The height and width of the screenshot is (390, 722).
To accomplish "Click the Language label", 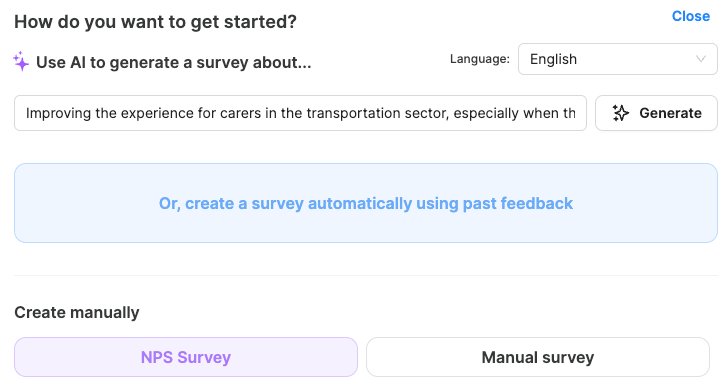I will [479, 59].
